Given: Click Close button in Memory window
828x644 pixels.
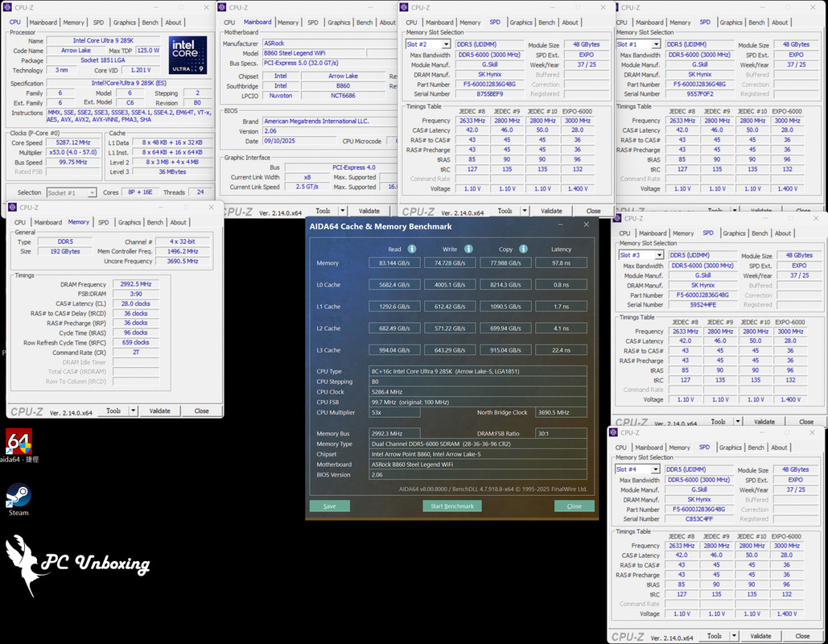Looking at the screenshot, I should (x=201, y=411).
